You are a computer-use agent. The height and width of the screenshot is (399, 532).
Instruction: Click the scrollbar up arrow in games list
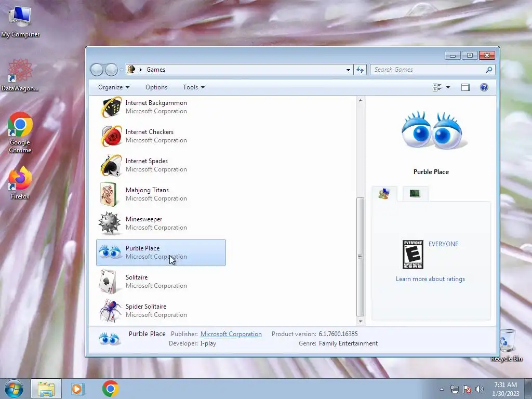(x=361, y=100)
